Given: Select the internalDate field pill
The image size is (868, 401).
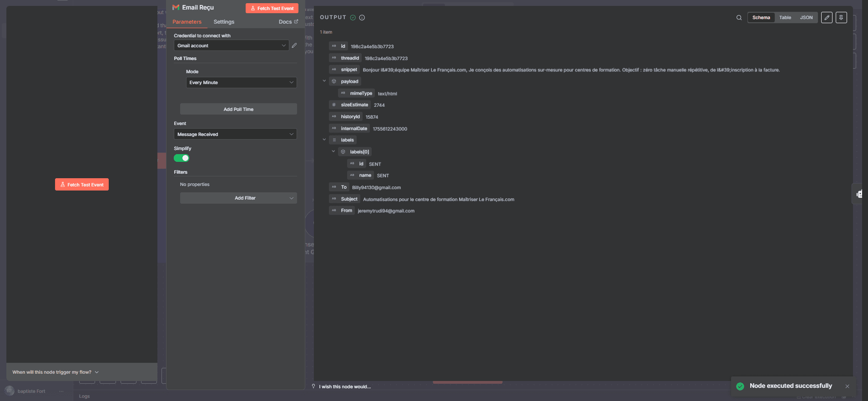Looking at the screenshot, I should pos(349,129).
